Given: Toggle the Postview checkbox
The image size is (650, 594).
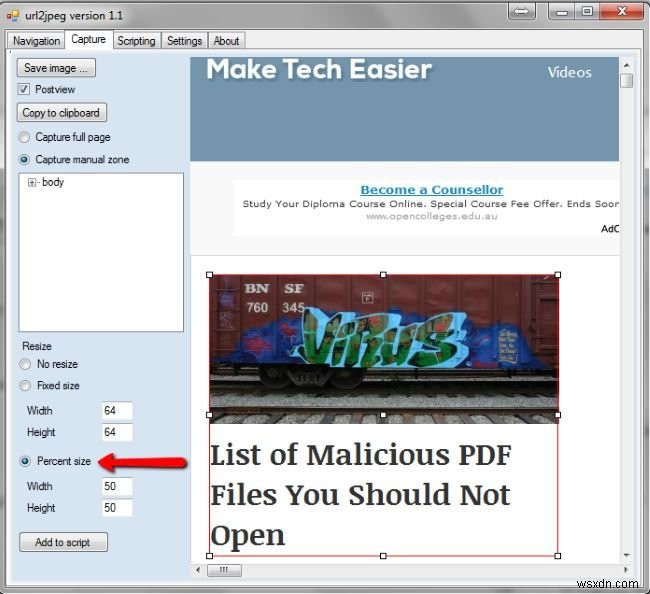Looking at the screenshot, I should click(x=24, y=89).
